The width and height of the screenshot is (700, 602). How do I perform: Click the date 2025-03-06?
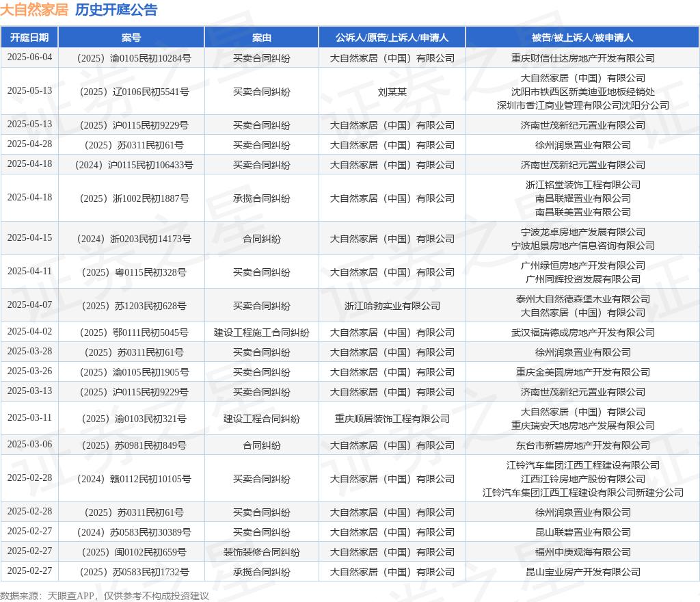point(29,445)
